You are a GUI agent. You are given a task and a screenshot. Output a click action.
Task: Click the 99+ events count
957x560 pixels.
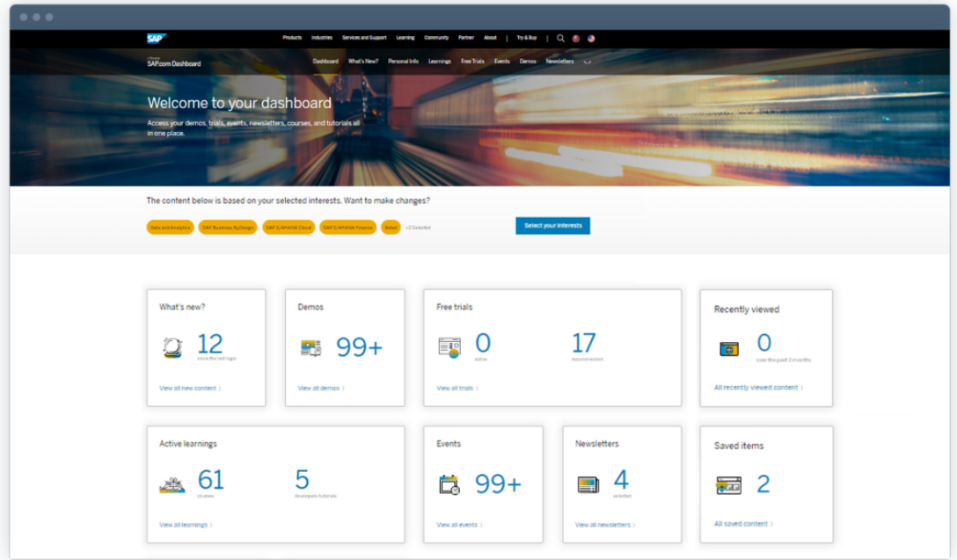(498, 484)
